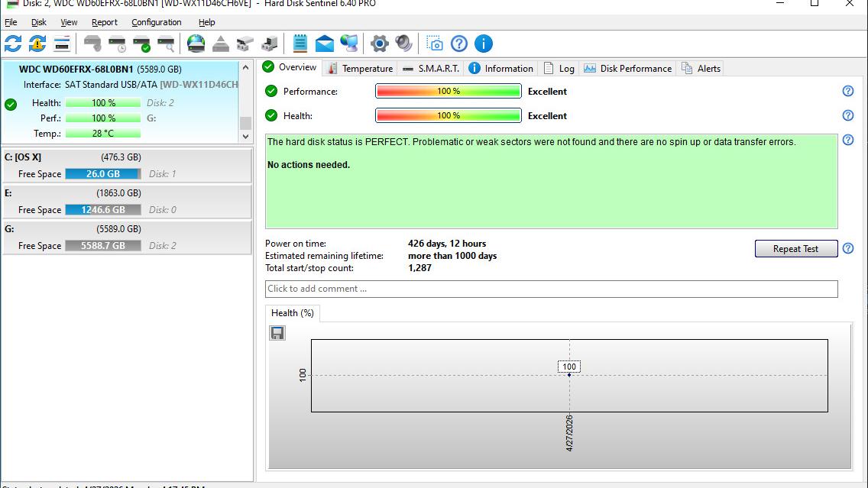Viewport: 868px width, 488px height.
Task: Click the globe disk network icon
Action: 196,44
